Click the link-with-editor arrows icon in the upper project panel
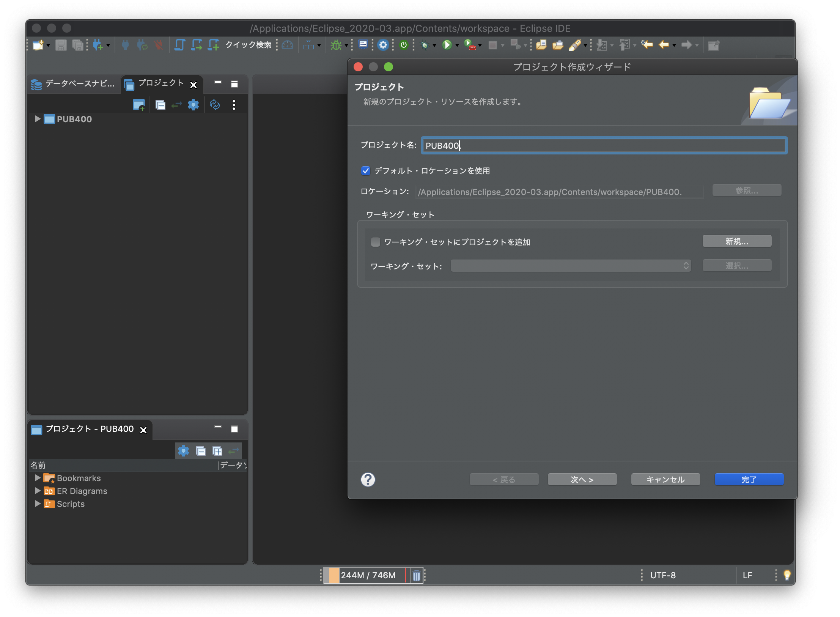This screenshot has height=617, width=840. point(177,105)
